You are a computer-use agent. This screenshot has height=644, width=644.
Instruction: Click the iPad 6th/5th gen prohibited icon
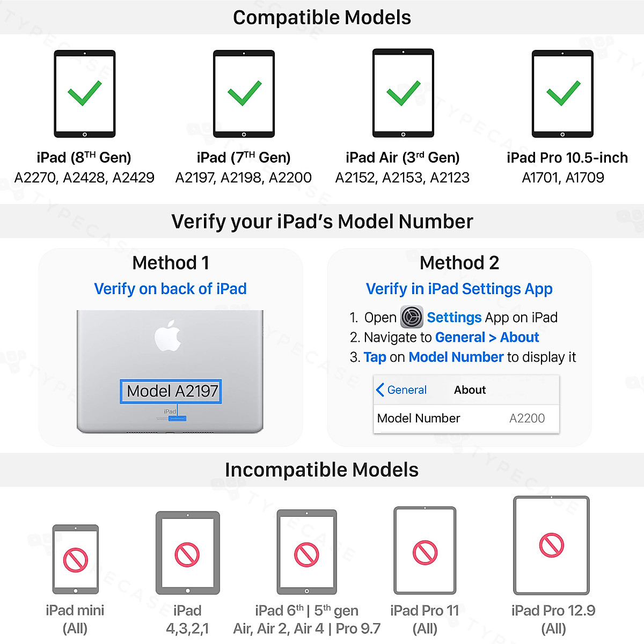(x=307, y=553)
